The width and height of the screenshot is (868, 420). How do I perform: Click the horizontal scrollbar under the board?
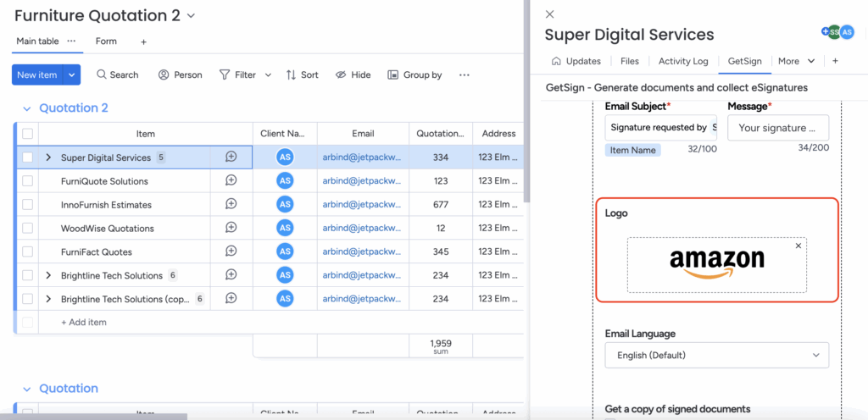tap(94, 416)
